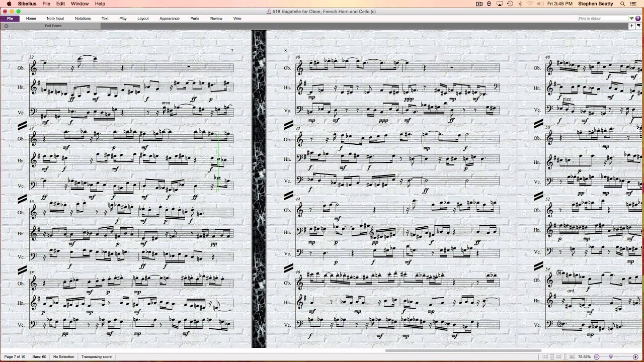Click bar number 40 on page 8
This screenshot has width=644, height=362.
298,57
